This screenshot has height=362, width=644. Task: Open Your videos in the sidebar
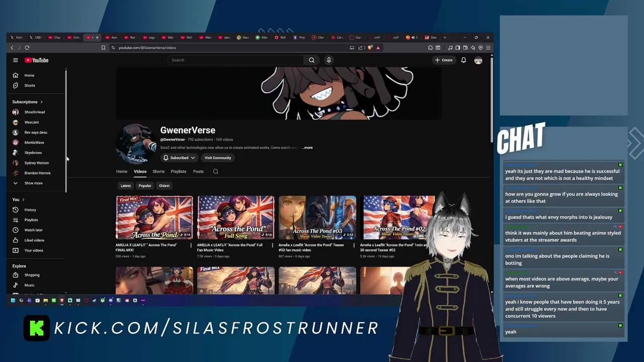tap(34, 250)
